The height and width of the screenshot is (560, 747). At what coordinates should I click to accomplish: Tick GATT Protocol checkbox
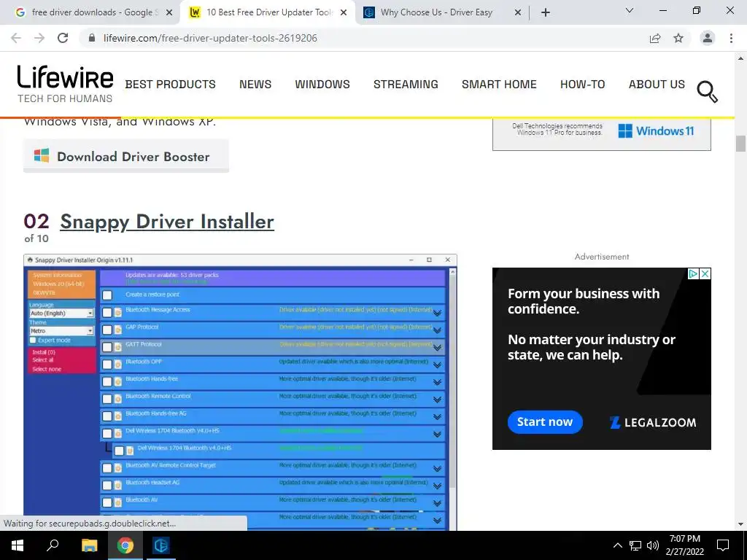107,347
